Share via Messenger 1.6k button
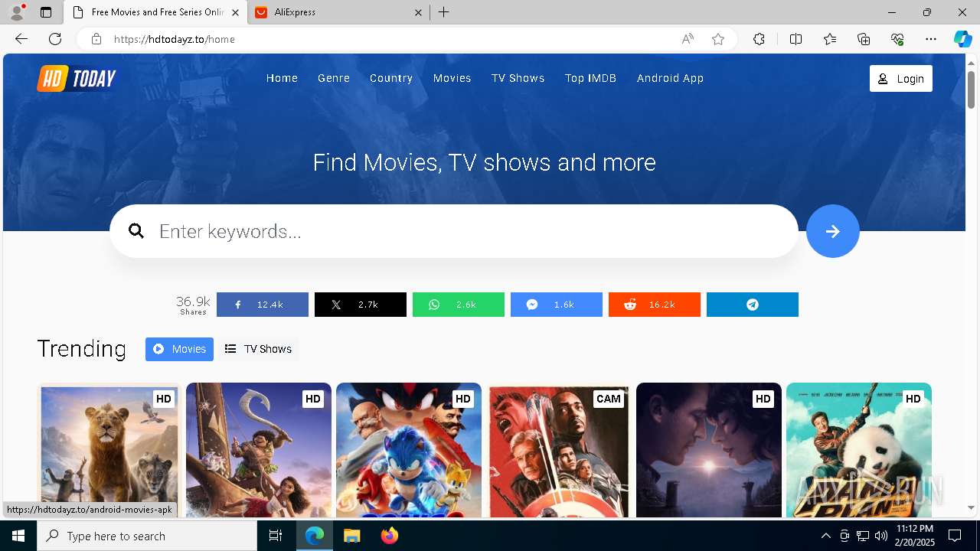 557,305
